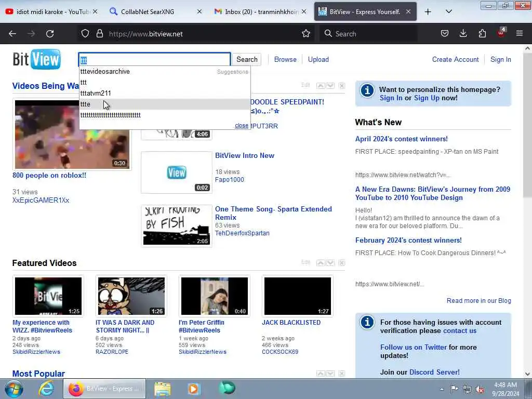
Task: Open the Windows Start button
Action: click(14, 389)
